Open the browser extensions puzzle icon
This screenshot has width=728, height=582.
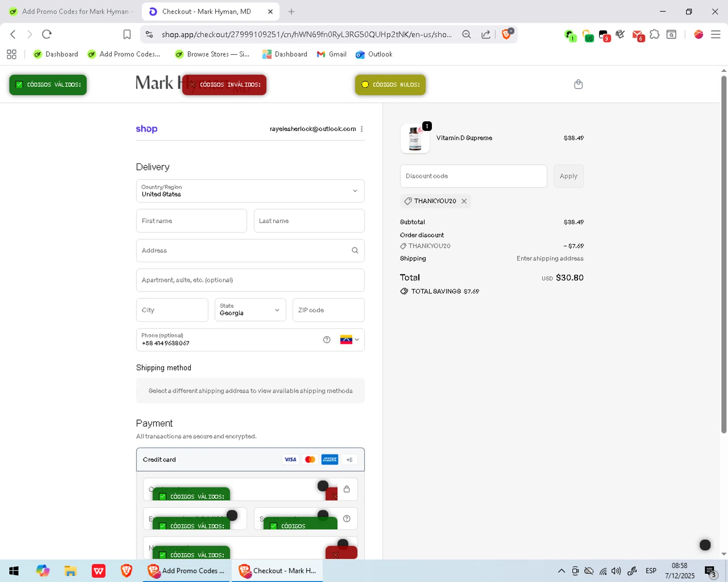click(654, 34)
